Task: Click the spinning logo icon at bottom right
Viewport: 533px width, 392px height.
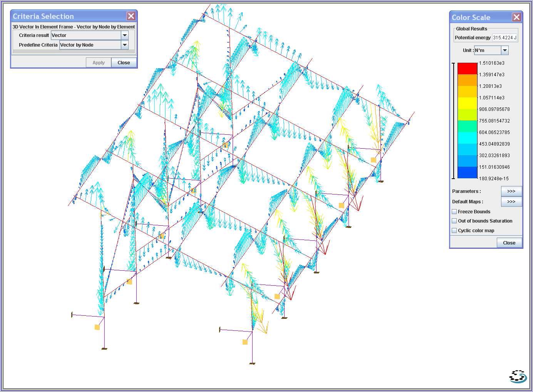Action: pyautogui.click(x=518, y=376)
